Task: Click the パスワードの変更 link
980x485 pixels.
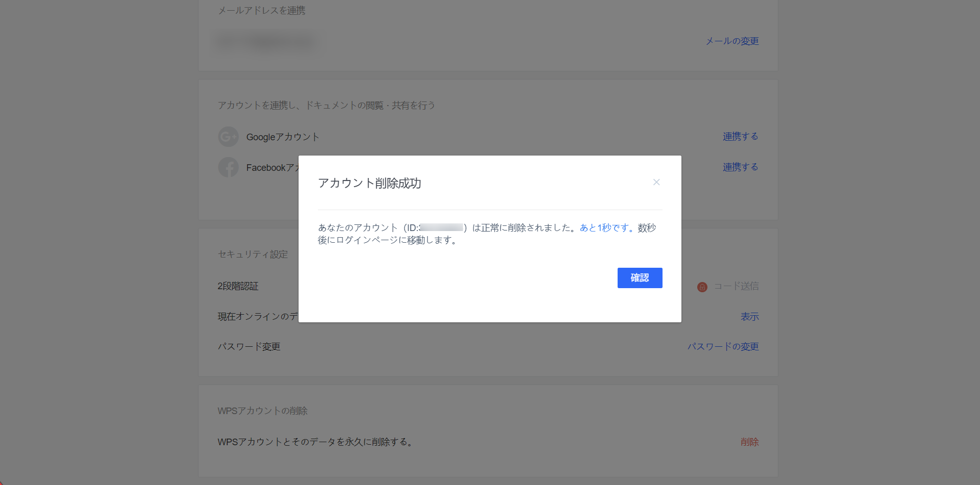Action: point(723,346)
